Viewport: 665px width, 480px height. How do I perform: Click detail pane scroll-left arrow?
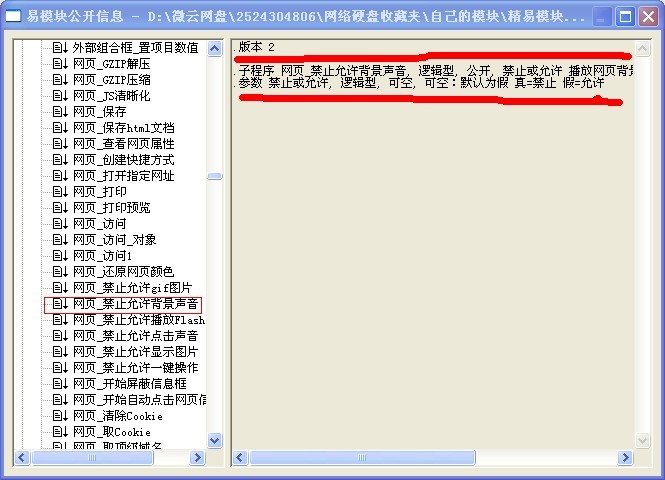coord(240,458)
